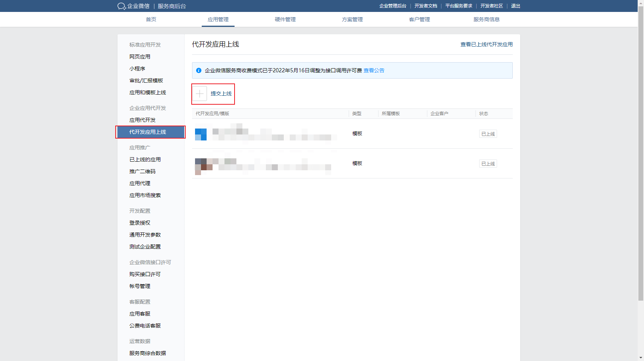Open 购买接口许可 sidebar item
The image size is (644, 361).
coord(145,274)
